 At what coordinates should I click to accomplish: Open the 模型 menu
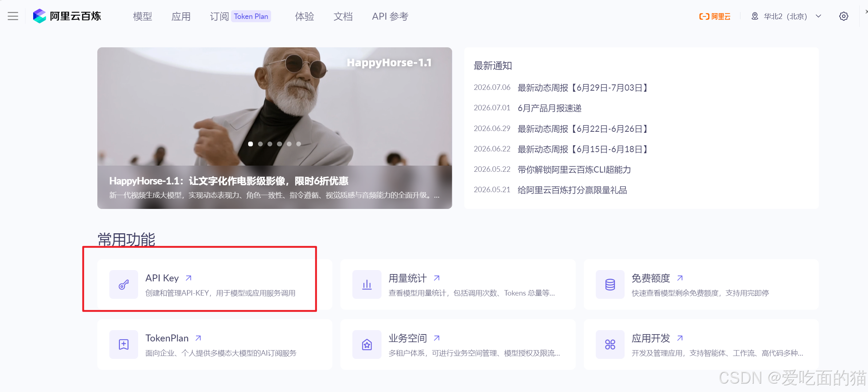click(x=142, y=16)
